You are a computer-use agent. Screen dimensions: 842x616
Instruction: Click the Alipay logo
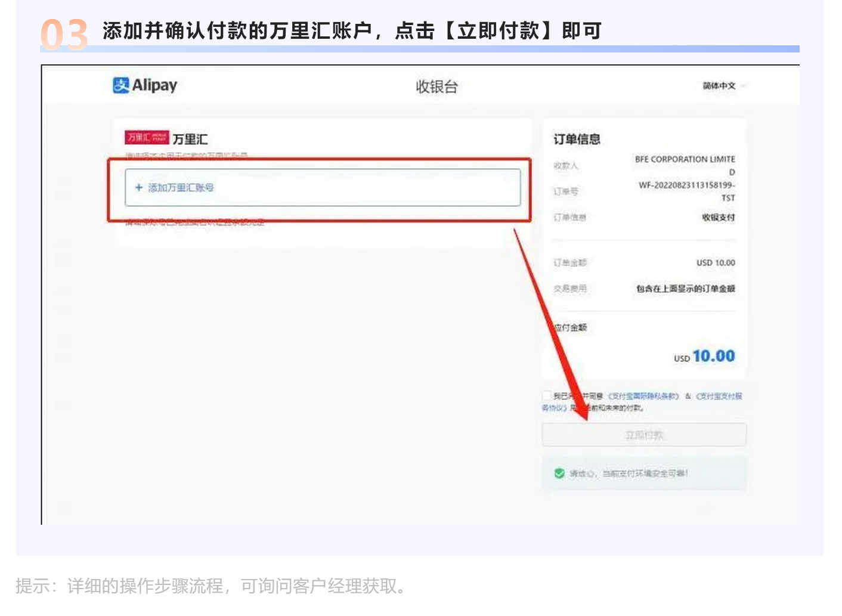(x=145, y=85)
